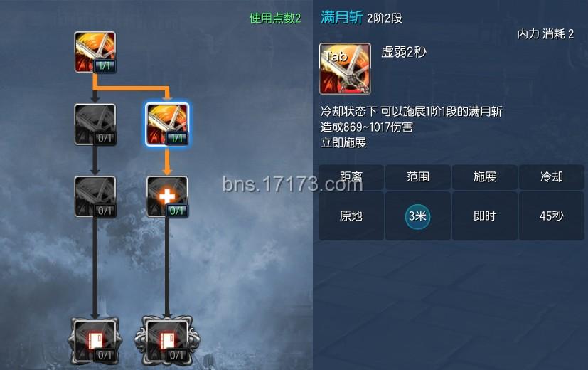
Task: Select the highlighted 1/1 skill node
Action: 167,125
